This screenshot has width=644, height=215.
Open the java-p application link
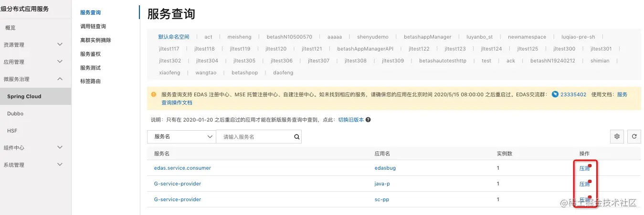pos(382,184)
